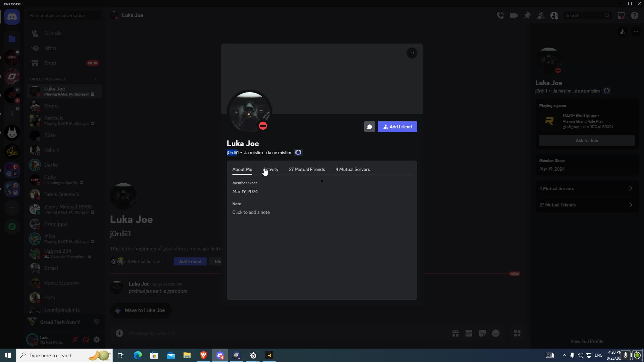Open the Nitro page
Image resolution: width=644 pixels, height=362 pixels.
(x=64, y=48)
